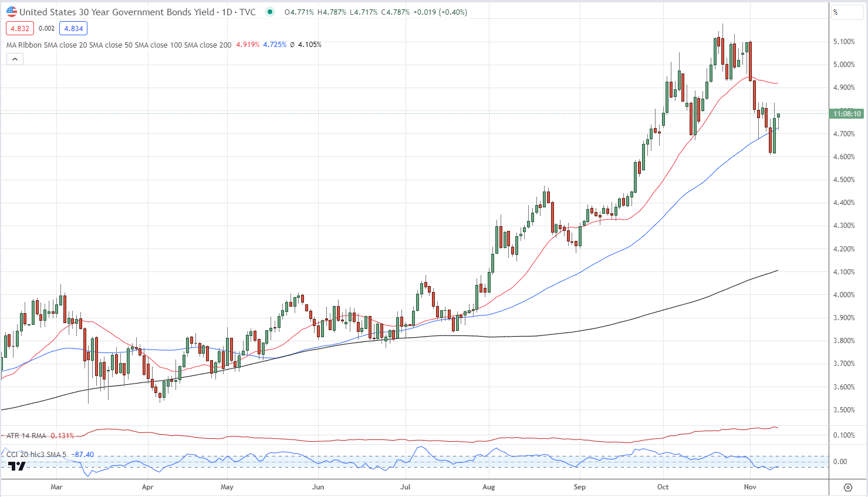Click the open value O4.771% in header
Viewport: 868px width, 497px height.
pos(299,12)
